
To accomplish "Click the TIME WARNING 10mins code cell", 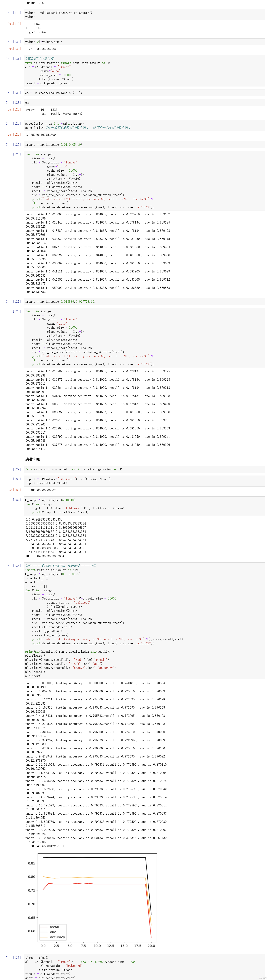I will 144,621.
